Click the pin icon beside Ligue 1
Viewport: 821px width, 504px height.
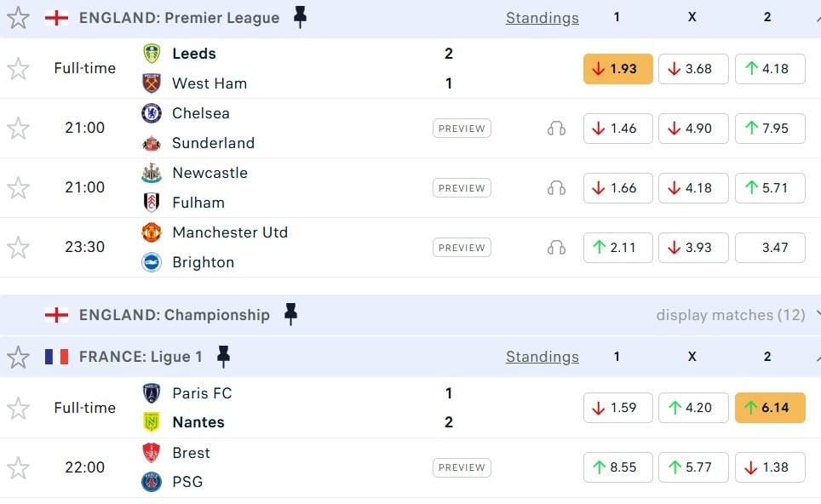coord(223,356)
